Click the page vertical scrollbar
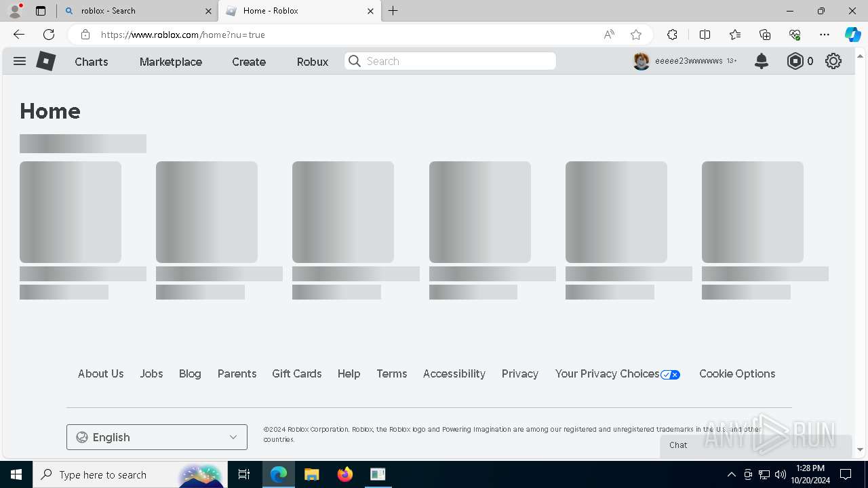 point(860,252)
